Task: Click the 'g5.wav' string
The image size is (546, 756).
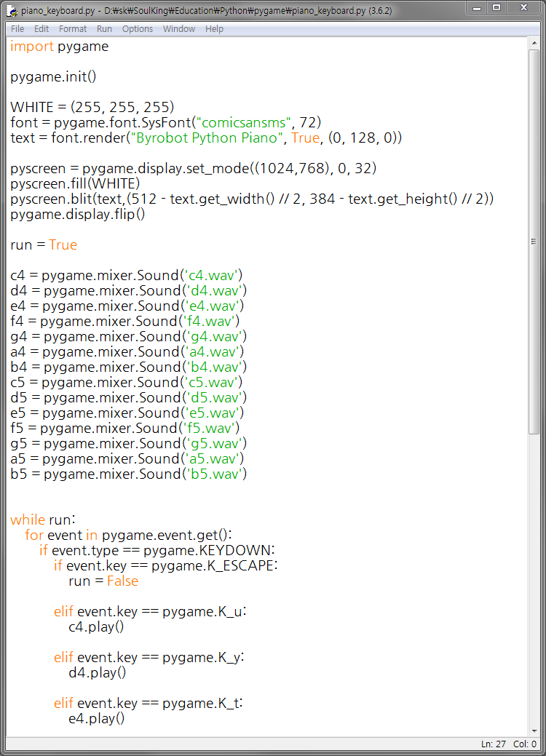Action: tap(214, 444)
